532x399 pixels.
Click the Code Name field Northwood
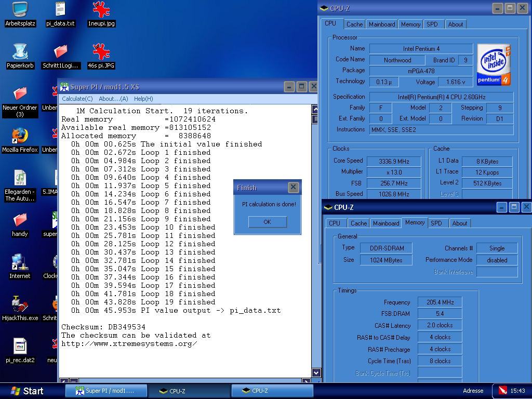click(397, 60)
